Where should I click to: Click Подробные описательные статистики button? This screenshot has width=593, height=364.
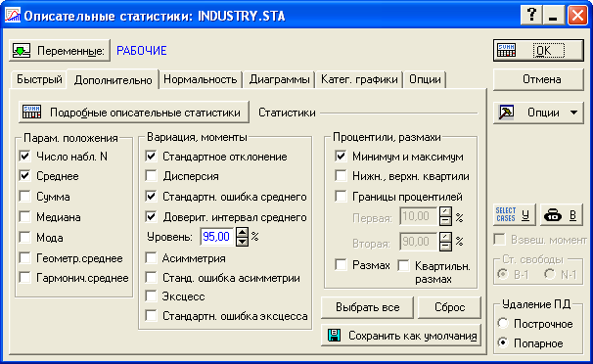coord(134,113)
